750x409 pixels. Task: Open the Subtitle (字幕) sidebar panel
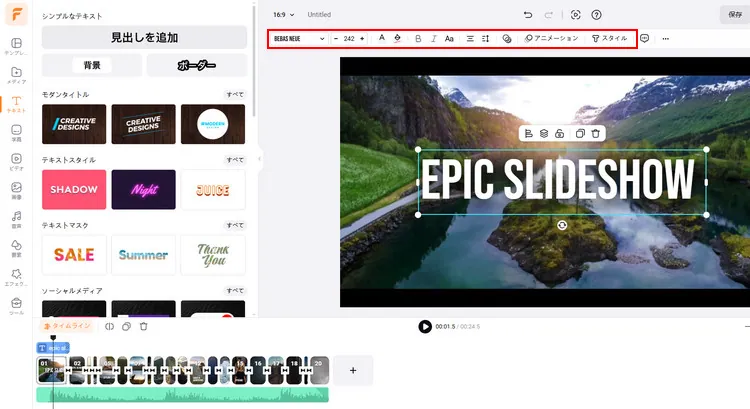[x=16, y=133]
